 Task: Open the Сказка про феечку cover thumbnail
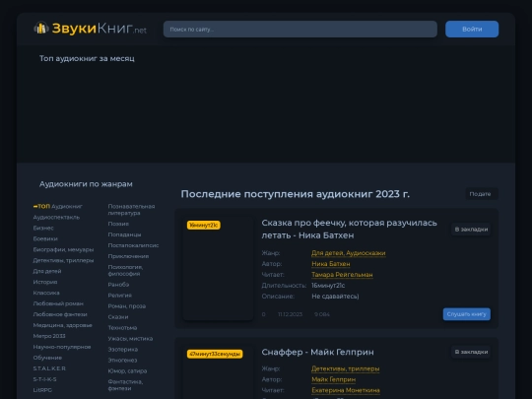(218, 268)
